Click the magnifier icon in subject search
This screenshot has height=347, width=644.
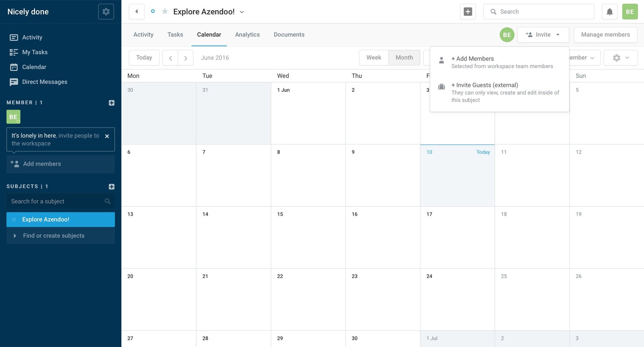point(107,201)
